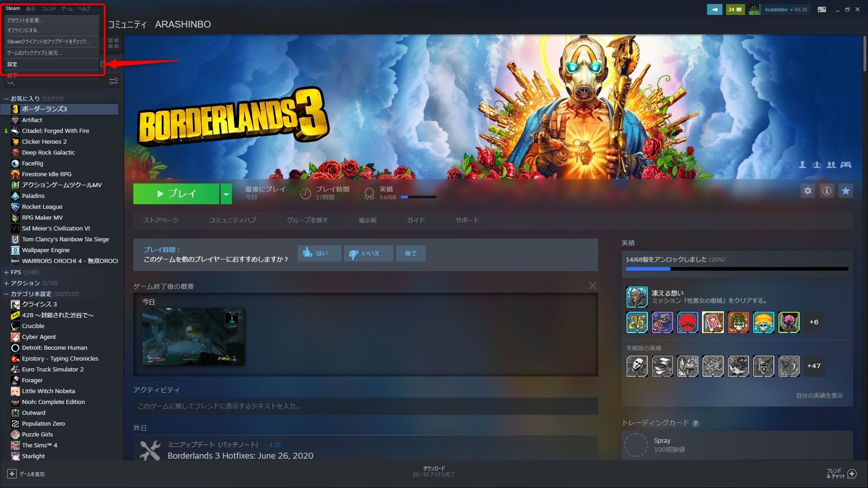
Task: Select Artifact in the library list
Action: click(32, 120)
